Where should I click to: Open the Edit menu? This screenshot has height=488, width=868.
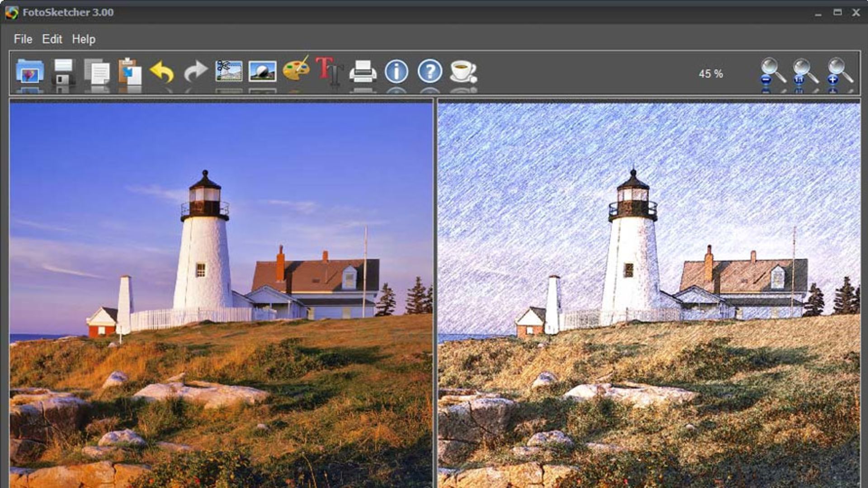click(52, 39)
